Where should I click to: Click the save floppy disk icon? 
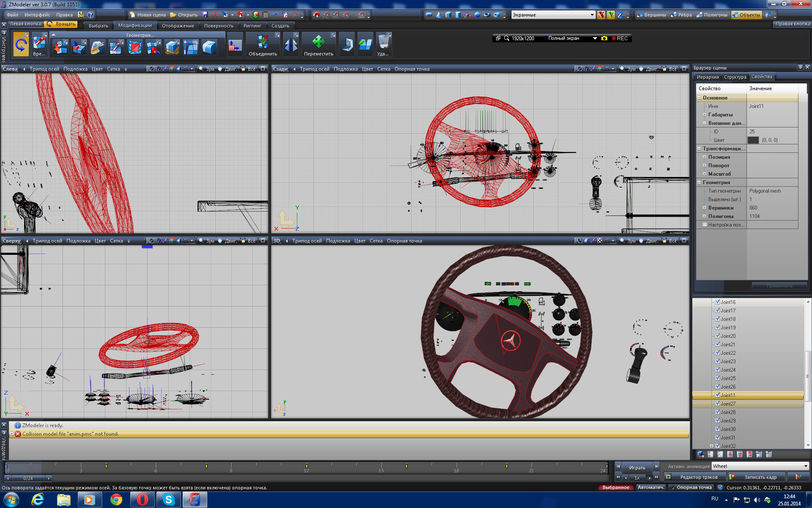205,15
